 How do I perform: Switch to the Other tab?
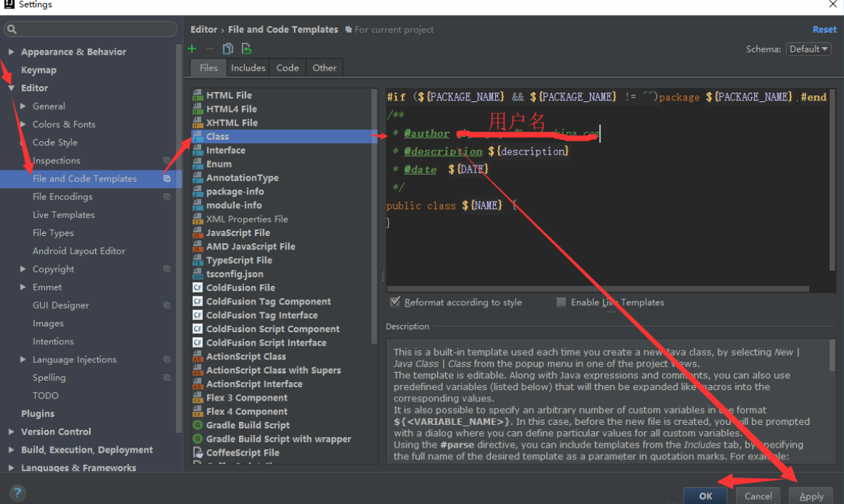(324, 68)
